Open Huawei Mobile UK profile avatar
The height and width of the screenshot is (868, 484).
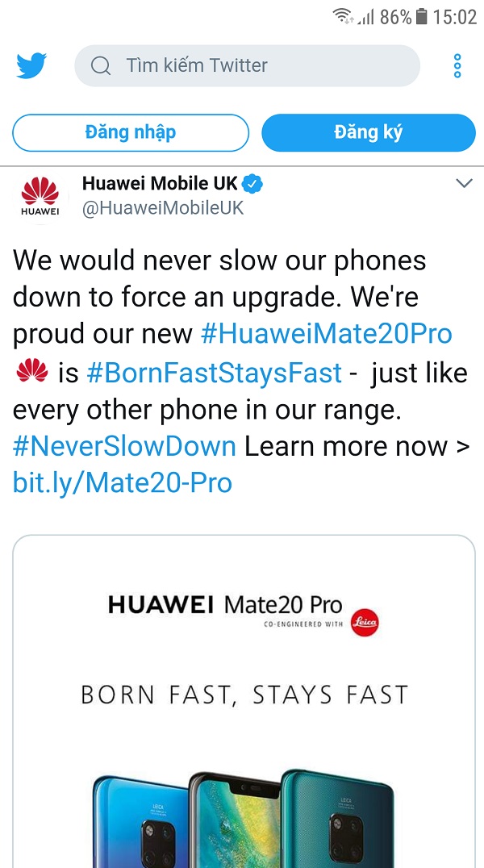40,198
